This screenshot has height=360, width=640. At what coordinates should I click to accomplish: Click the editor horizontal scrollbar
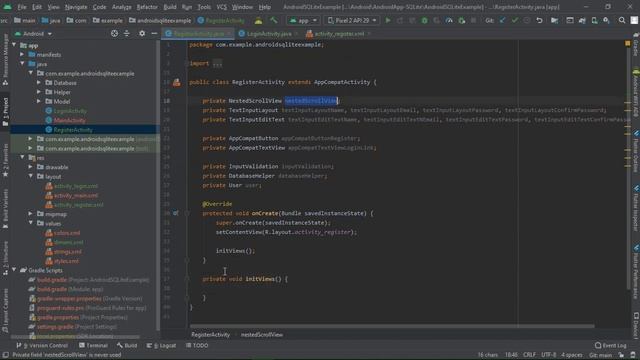tap(392, 326)
